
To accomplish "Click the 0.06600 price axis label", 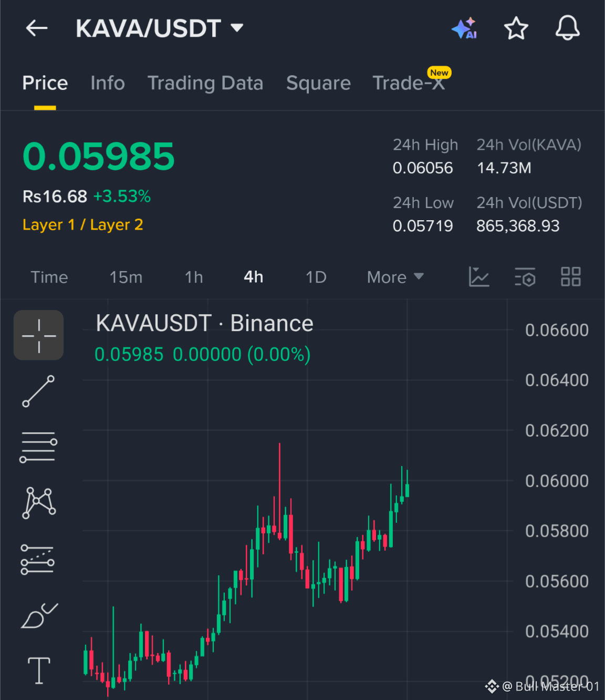I will point(557,331).
